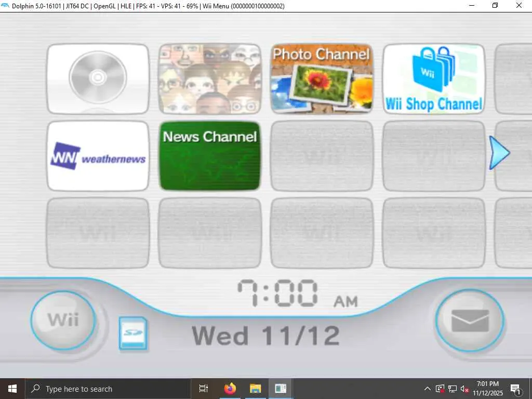Screen dimensions: 532x399
Task: Open File Explorer from the taskbar
Action: (x=255, y=389)
